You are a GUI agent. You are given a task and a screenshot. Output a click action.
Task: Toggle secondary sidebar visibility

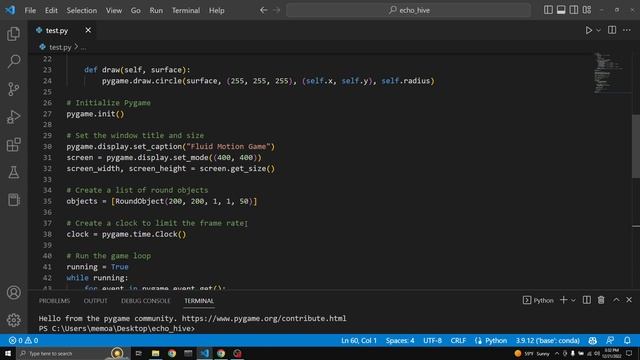click(x=574, y=10)
